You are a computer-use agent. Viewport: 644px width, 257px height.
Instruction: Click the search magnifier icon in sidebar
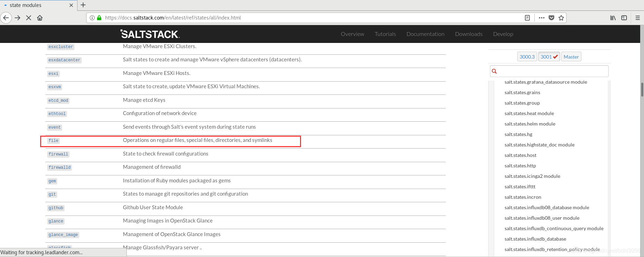[x=494, y=71]
